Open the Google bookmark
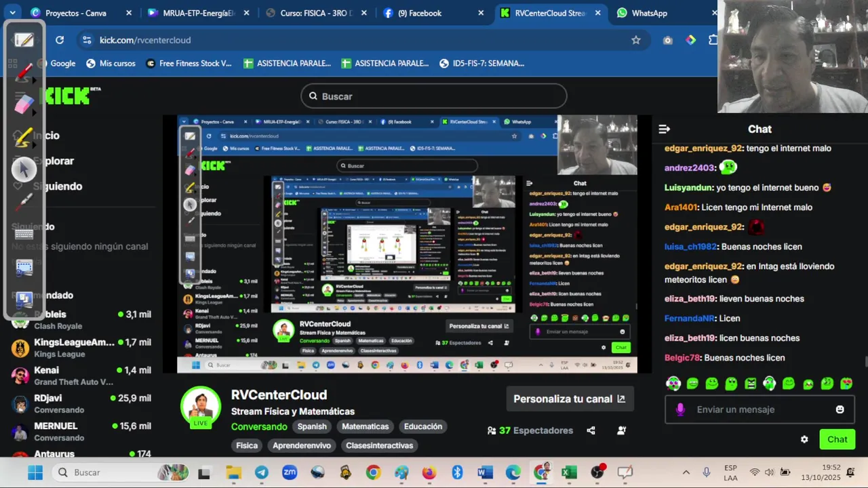 coord(57,63)
